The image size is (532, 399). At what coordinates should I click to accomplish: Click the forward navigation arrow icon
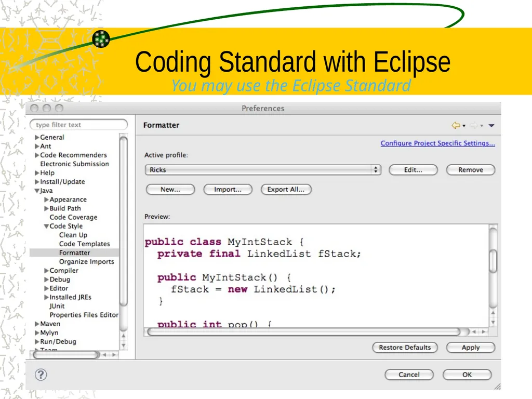tap(473, 126)
